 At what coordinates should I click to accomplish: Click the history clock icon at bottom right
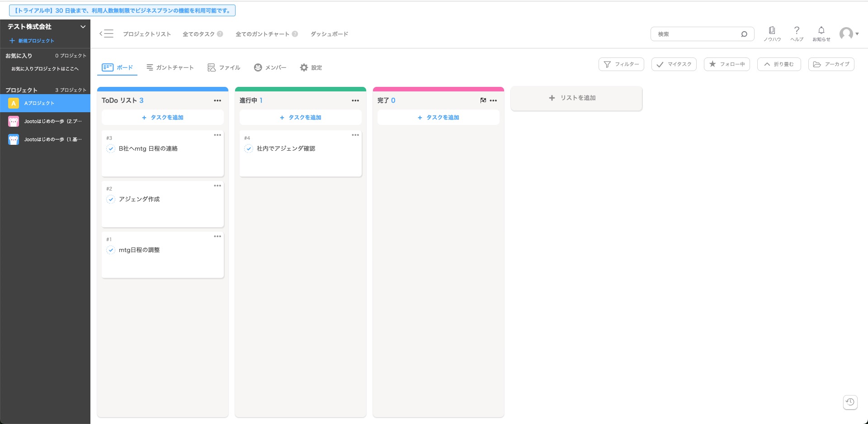[850, 402]
